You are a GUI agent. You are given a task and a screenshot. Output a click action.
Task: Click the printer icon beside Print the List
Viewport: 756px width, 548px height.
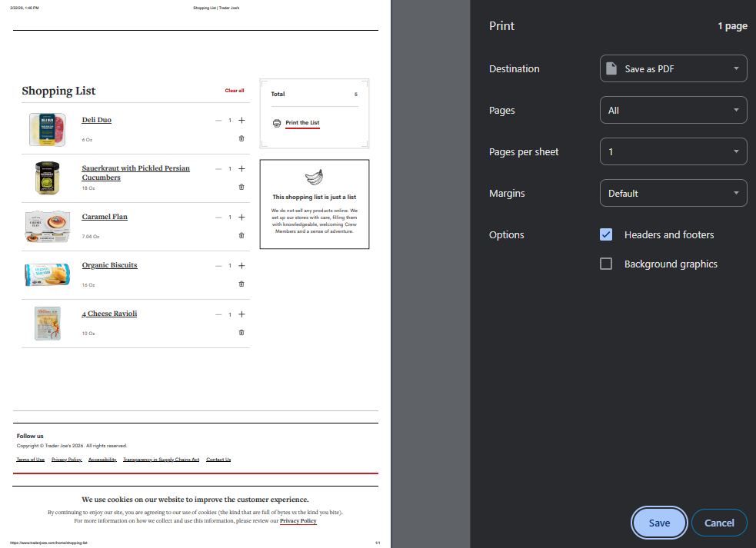coord(277,124)
